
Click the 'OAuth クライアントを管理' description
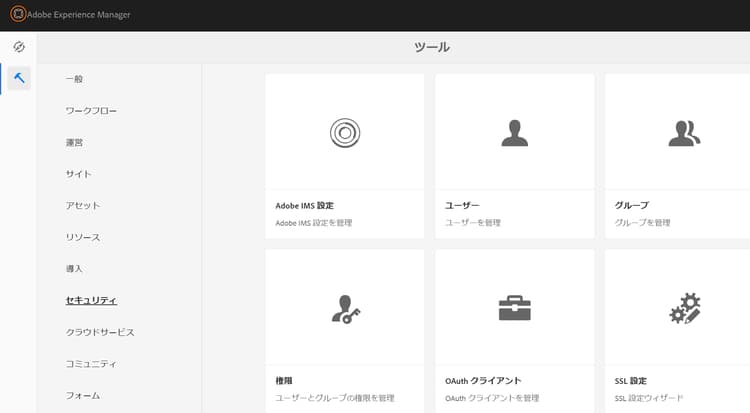[492, 398]
